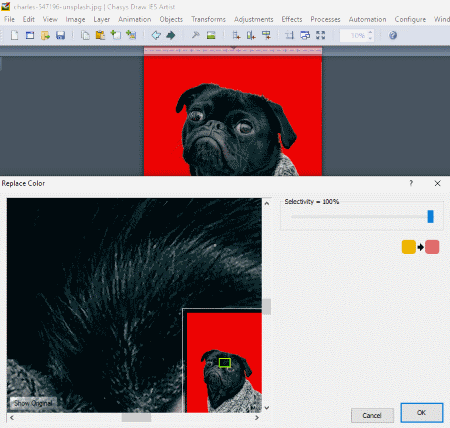Click the Selectivity slider handle
Viewport: 450px width, 428px height.
click(430, 216)
